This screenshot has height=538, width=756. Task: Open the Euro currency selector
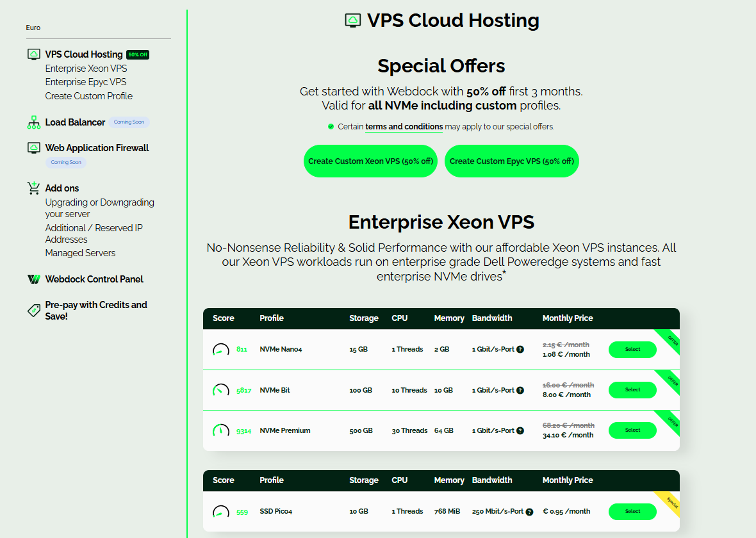coord(99,28)
